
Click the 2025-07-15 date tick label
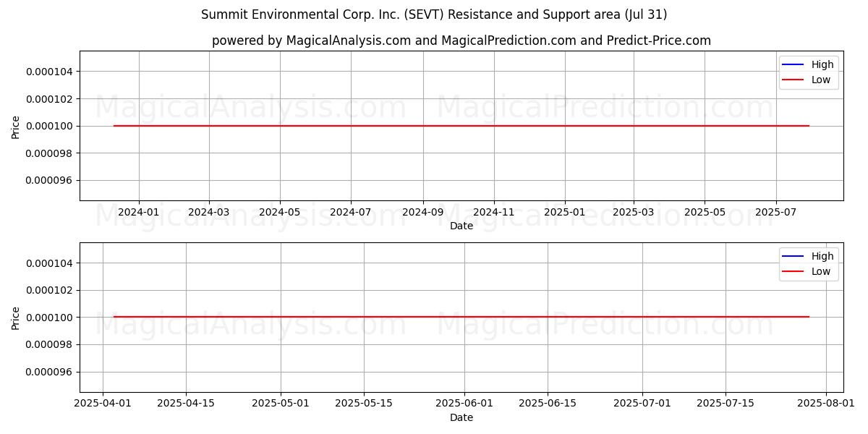(726, 404)
